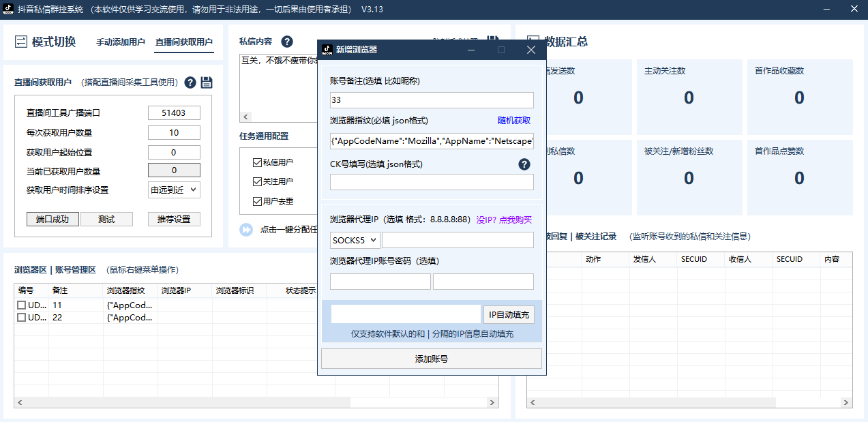The height and width of the screenshot is (422, 868).
Task: Close the 新增浏览器 dialog
Action: 531,50
